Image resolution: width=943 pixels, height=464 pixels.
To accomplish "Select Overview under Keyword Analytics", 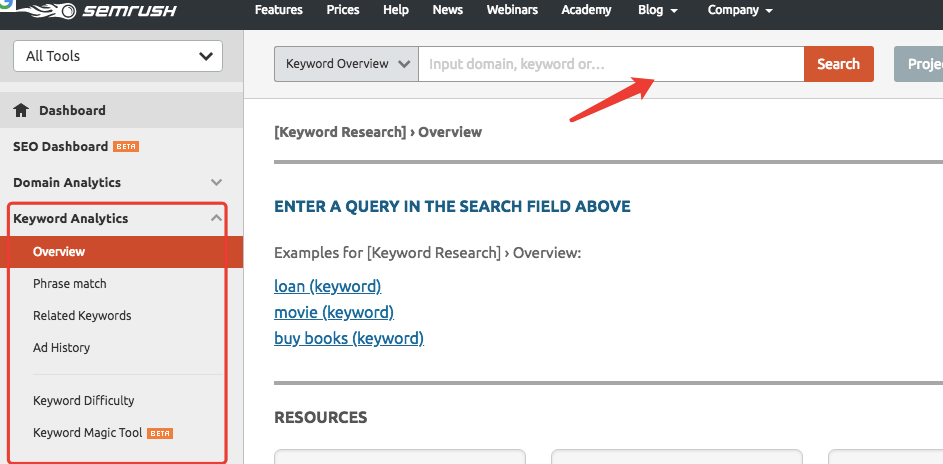I will click(x=121, y=252).
